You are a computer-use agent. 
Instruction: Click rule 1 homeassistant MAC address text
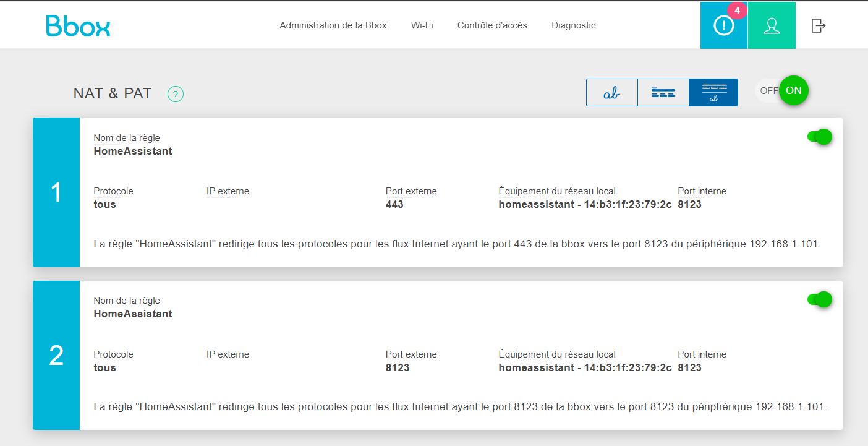585,204
